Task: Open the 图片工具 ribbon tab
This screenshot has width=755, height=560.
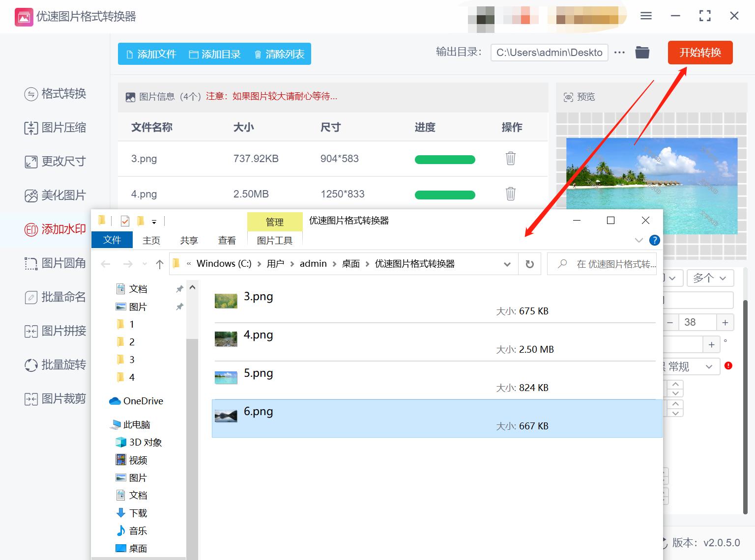Action: click(x=275, y=240)
